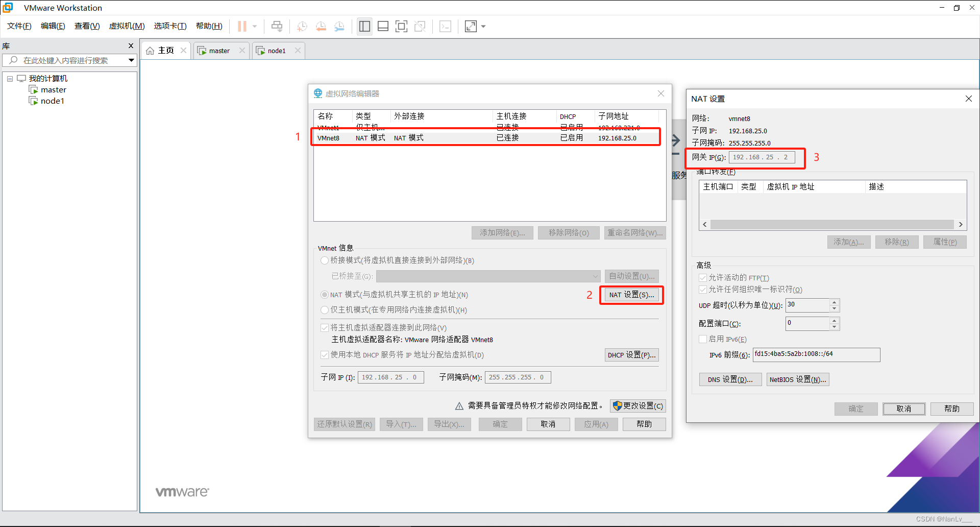This screenshot has width=980, height=527.
Task: Open the 虚拟机(M) menu
Action: (x=127, y=26)
